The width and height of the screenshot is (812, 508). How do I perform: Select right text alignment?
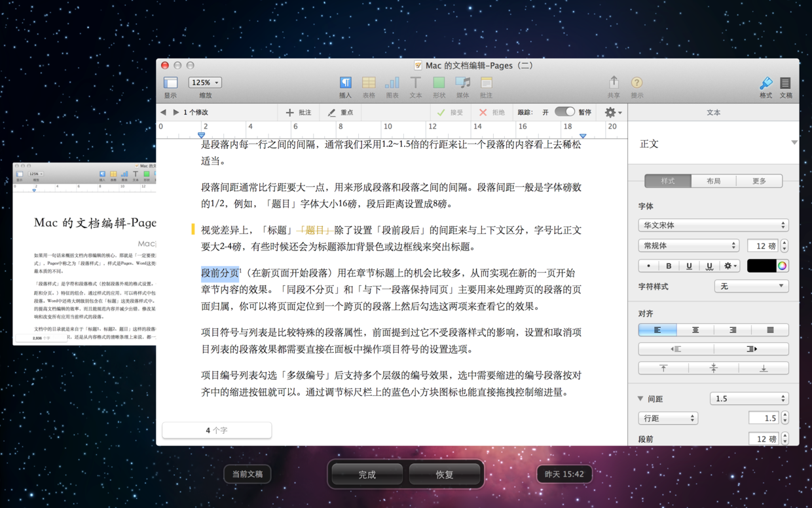click(x=733, y=330)
